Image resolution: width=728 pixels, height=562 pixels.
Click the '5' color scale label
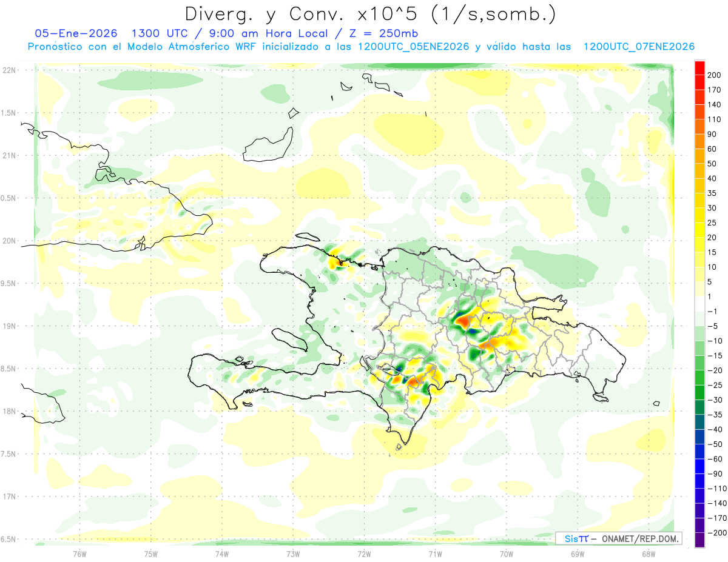click(710, 282)
